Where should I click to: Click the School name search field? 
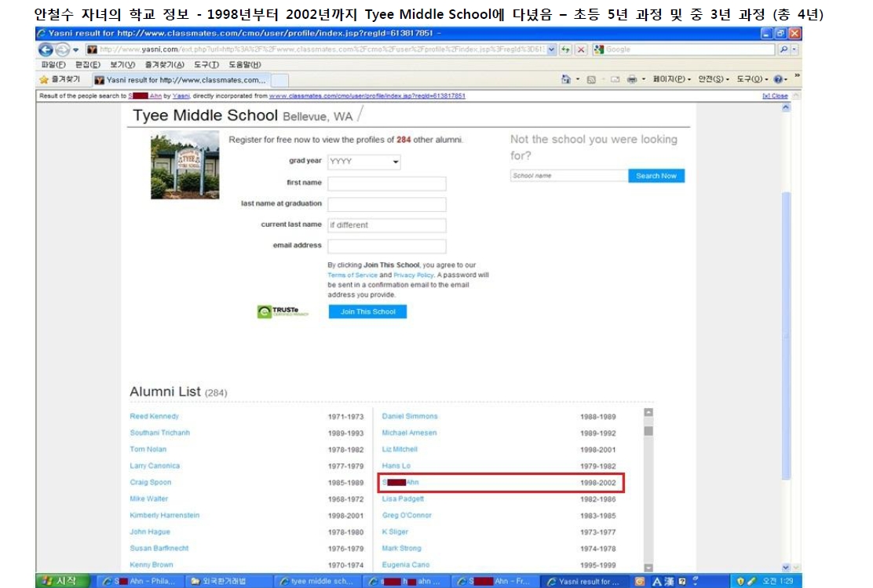[569, 175]
